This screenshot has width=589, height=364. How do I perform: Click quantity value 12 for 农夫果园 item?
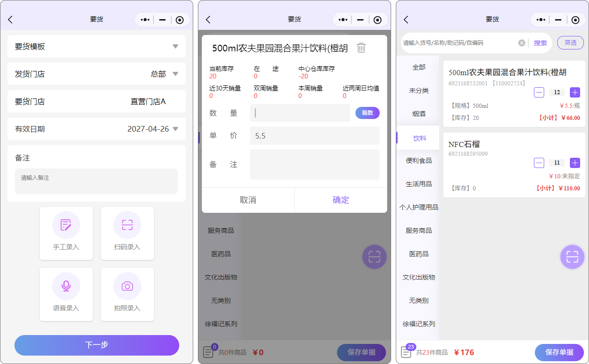click(557, 92)
